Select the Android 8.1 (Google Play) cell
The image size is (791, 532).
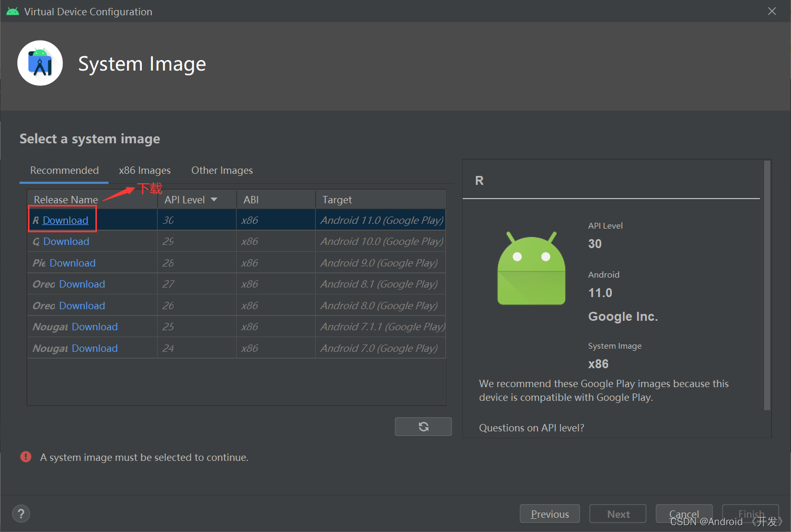point(381,284)
